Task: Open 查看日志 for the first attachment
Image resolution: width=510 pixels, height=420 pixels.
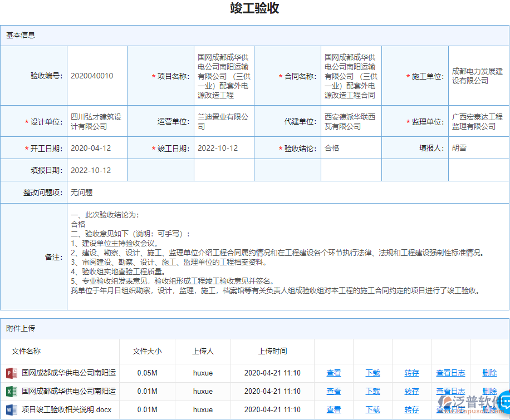Action: (x=450, y=373)
